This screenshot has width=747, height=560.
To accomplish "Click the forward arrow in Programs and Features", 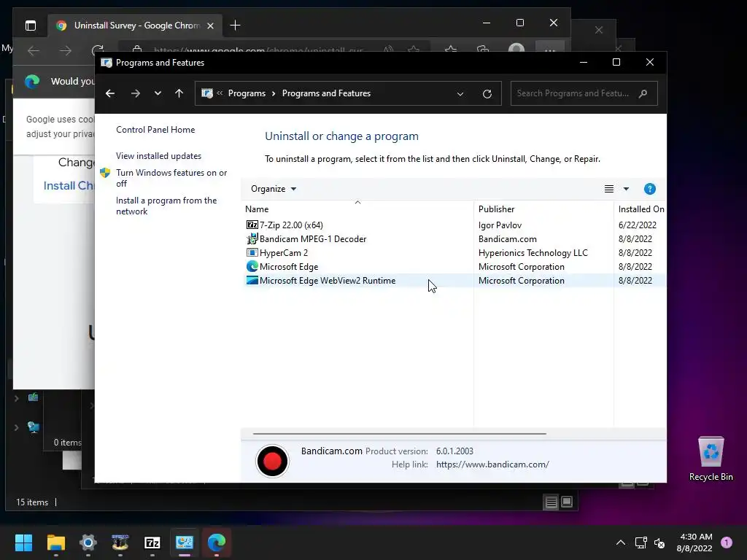I will point(136,93).
